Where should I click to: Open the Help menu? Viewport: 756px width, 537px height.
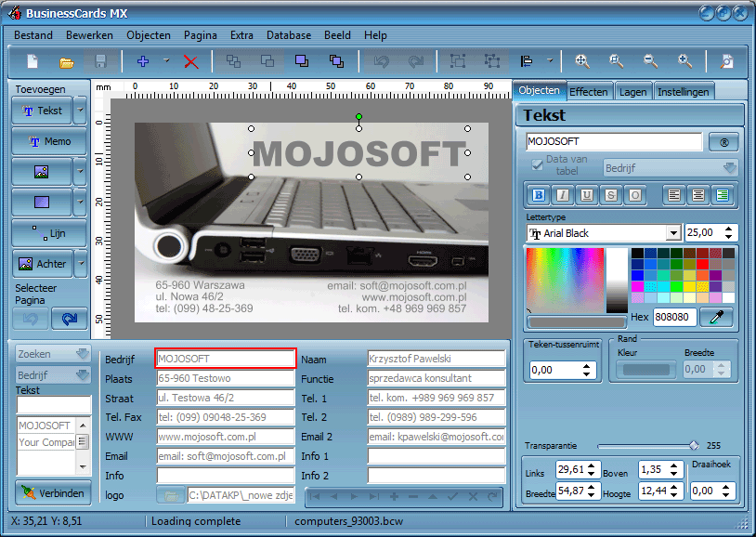click(375, 35)
